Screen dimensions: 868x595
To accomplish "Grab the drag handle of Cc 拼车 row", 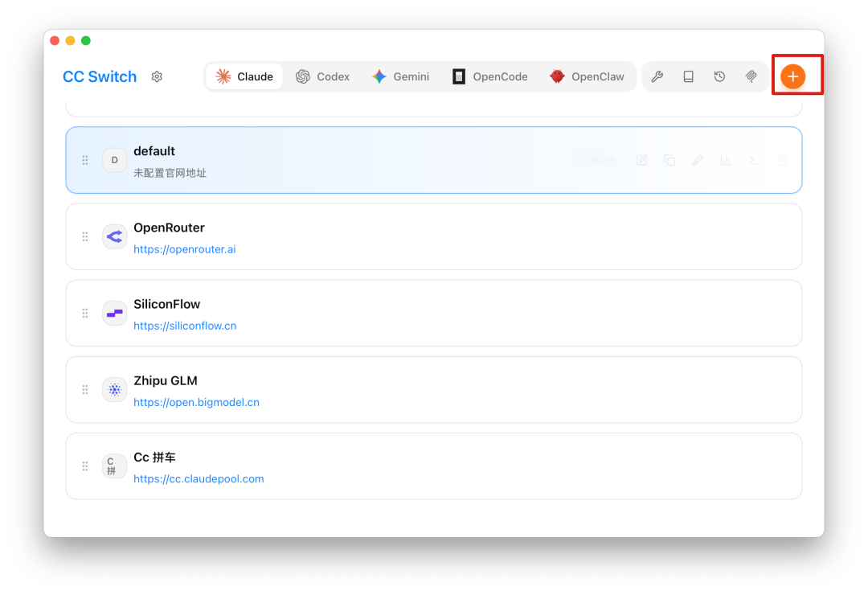I will tap(84, 466).
